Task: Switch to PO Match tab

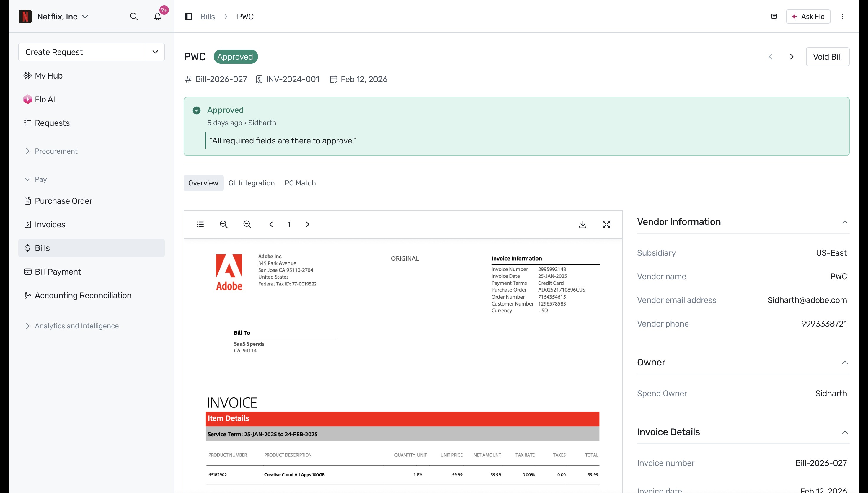Action: [x=300, y=183]
